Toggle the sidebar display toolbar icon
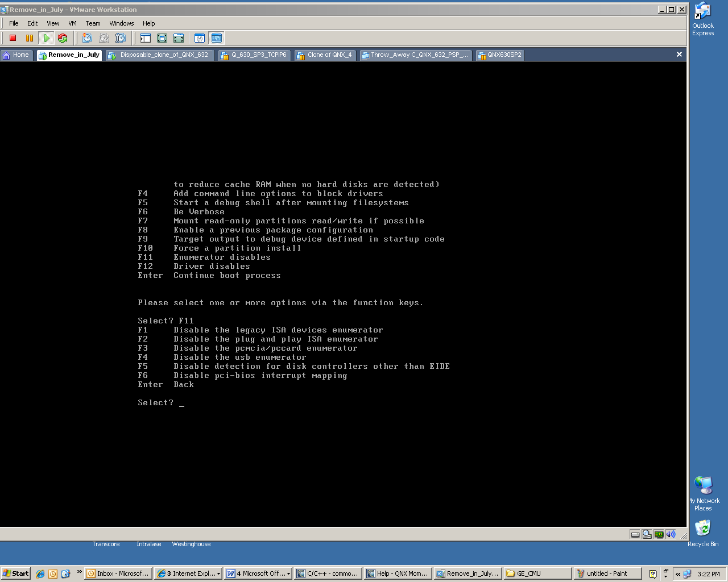 pos(146,38)
